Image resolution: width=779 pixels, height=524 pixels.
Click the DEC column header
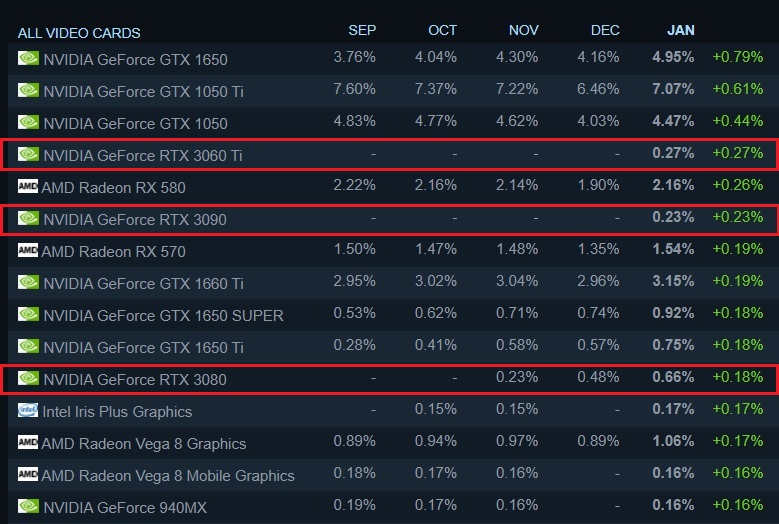click(x=604, y=30)
